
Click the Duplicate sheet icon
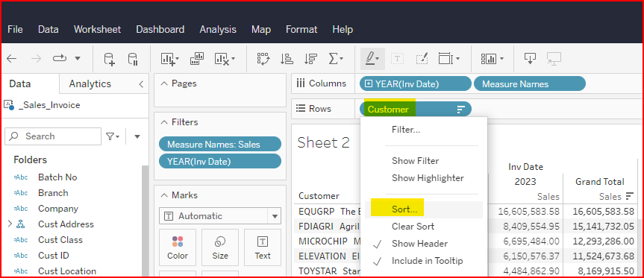(x=197, y=59)
